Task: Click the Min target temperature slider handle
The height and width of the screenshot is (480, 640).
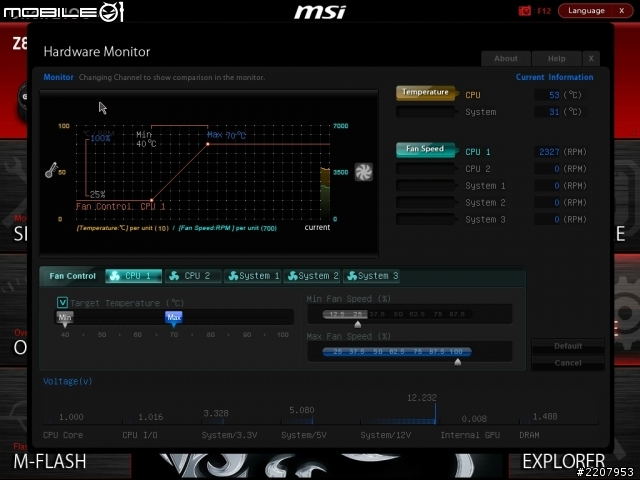Action: tap(64, 319)
